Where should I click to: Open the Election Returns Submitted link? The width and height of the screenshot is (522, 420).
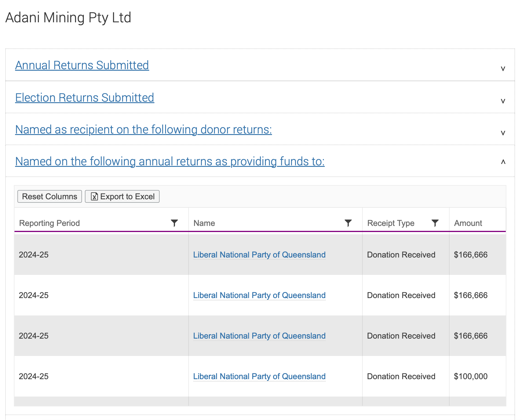(x=85, y=98)
